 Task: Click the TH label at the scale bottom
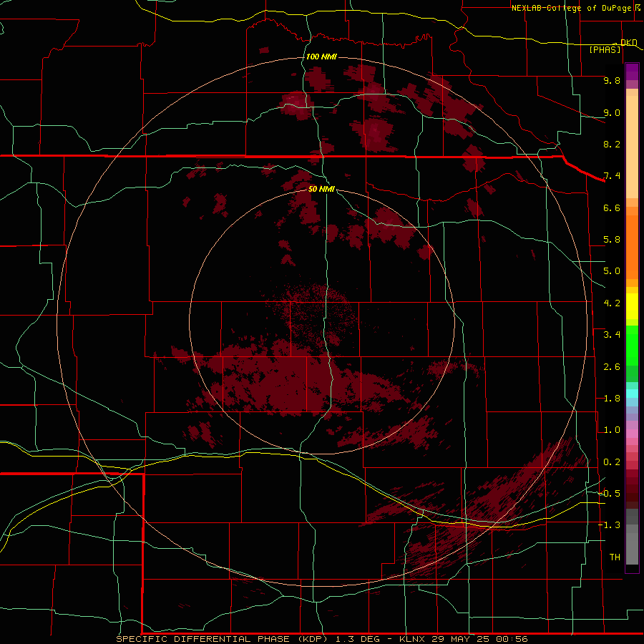[615, 557]
